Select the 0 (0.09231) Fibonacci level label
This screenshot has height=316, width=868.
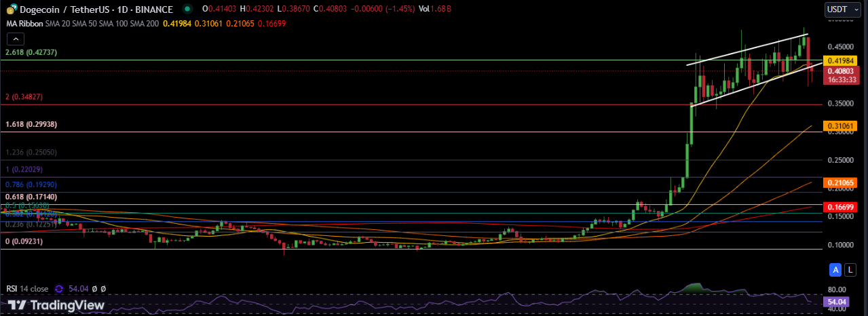point(24,240)
